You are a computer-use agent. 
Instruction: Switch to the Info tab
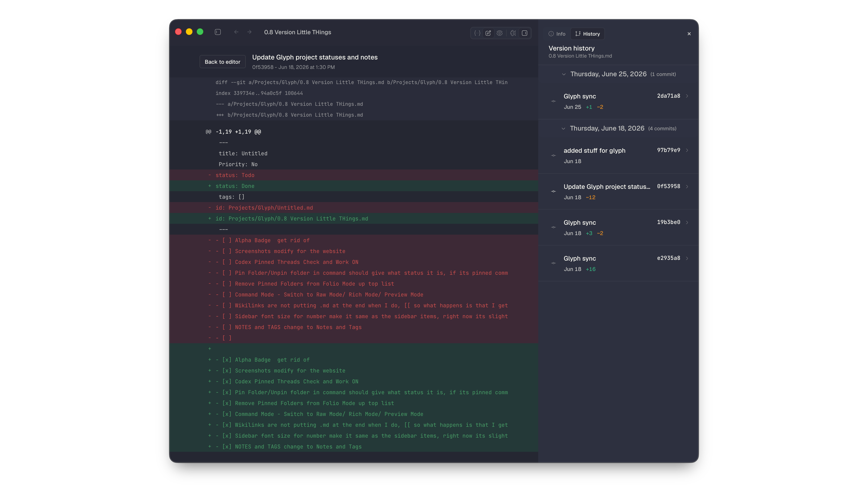point(557,34)
